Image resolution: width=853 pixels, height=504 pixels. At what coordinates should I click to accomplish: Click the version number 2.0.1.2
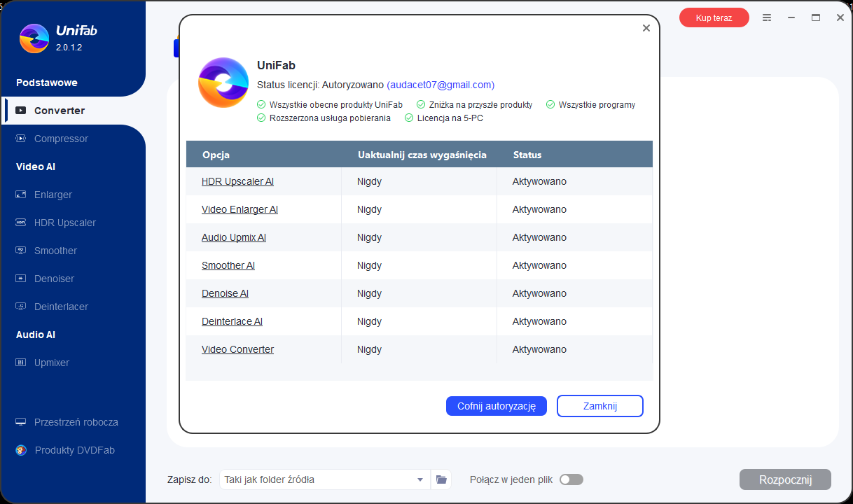click(x=69, y=48)
